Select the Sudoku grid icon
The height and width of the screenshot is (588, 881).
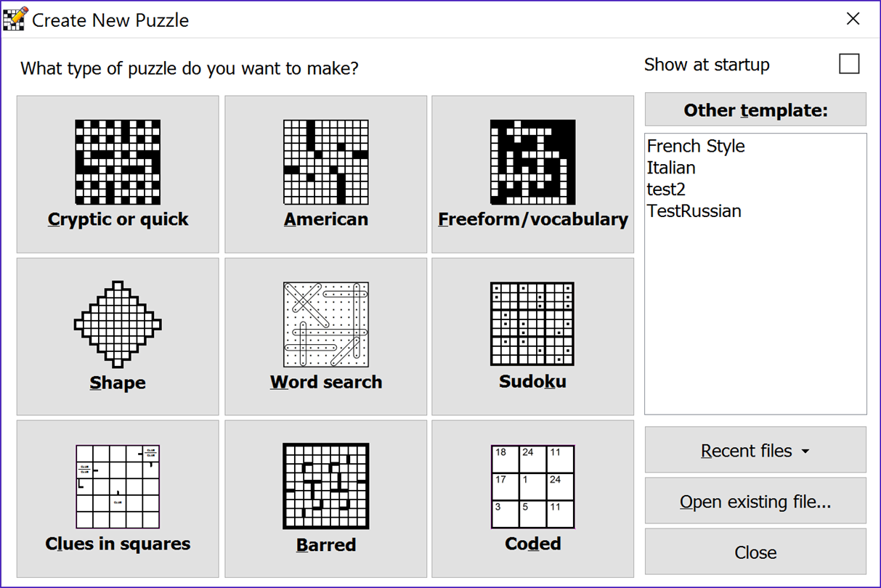(x=533, y=324)
